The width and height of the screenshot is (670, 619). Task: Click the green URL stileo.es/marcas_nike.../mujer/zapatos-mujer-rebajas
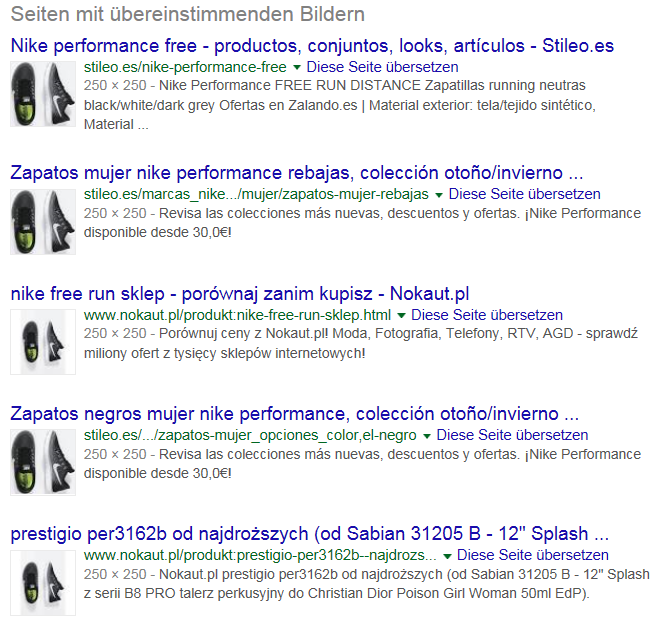point(256,194)
